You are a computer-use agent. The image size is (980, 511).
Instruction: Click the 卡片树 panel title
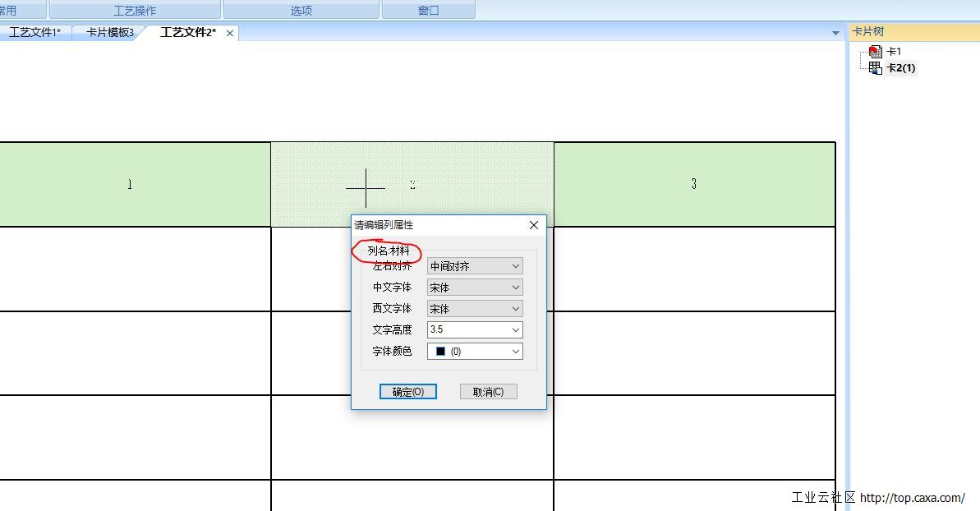point(868,32)
